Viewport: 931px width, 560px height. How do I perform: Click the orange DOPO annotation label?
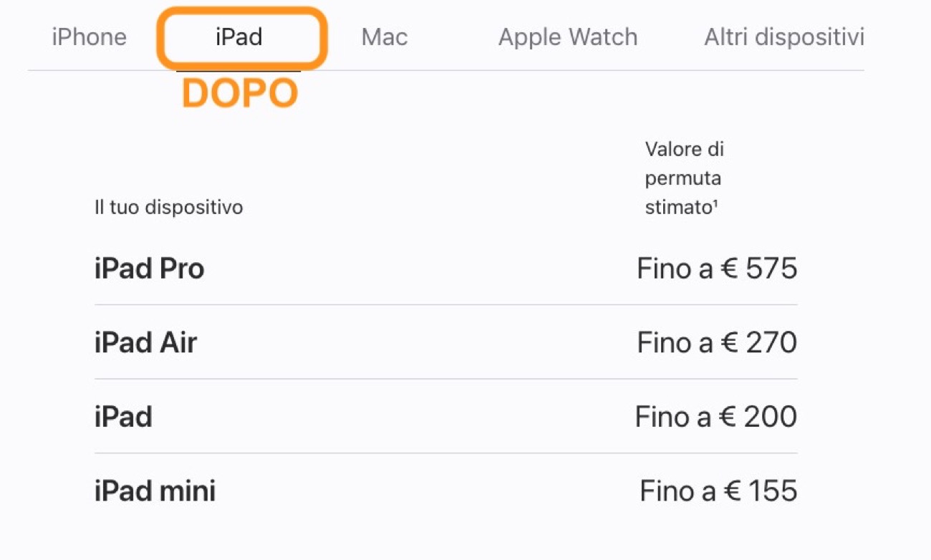coord(239,94)
